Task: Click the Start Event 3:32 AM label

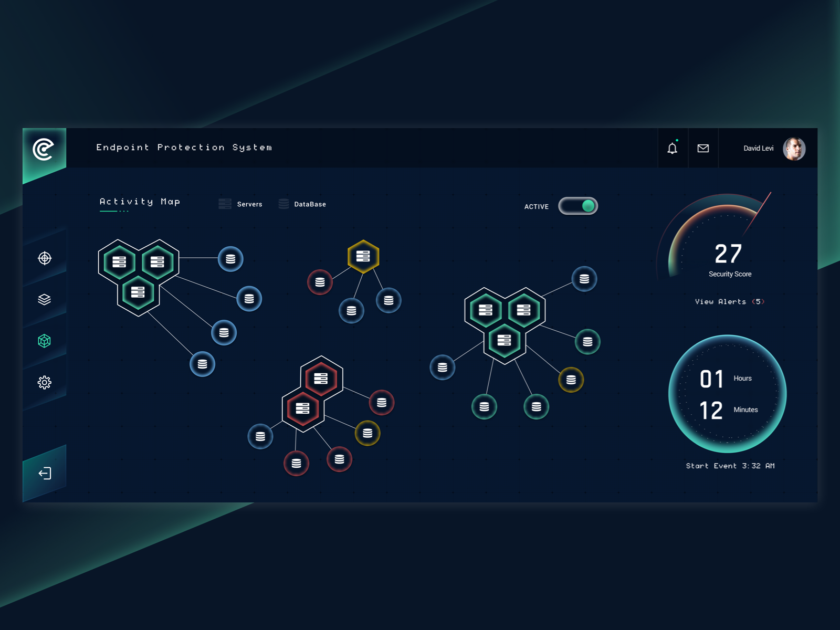Action: pos(730,466)
